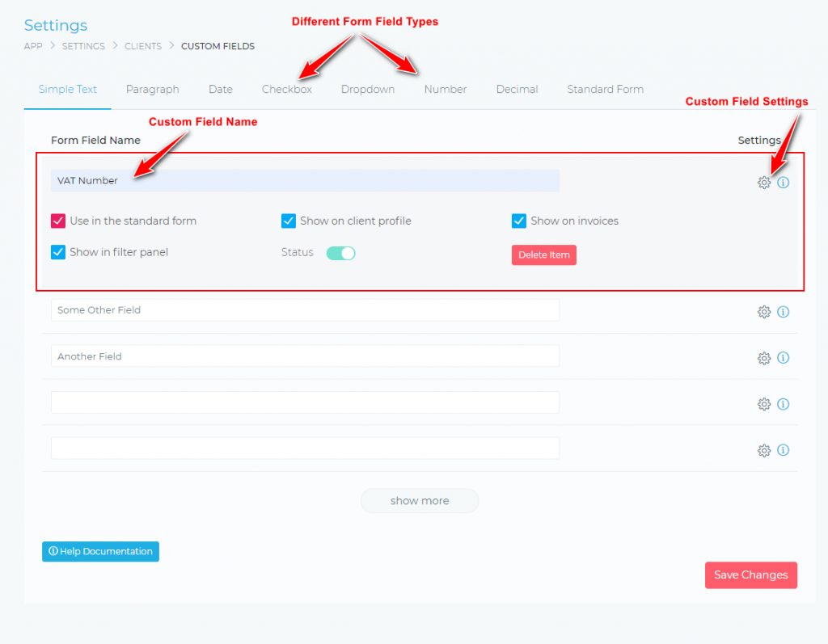Open settings gear for Some Other Field
Screen dimensions: 828x644
tap(764, 312)
